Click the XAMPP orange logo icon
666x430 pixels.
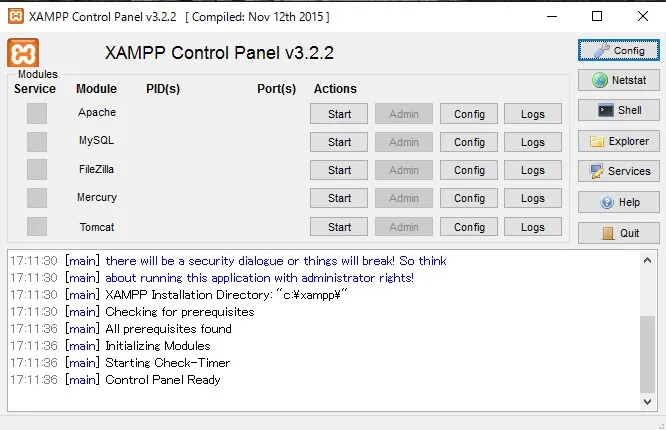[23, 54]
